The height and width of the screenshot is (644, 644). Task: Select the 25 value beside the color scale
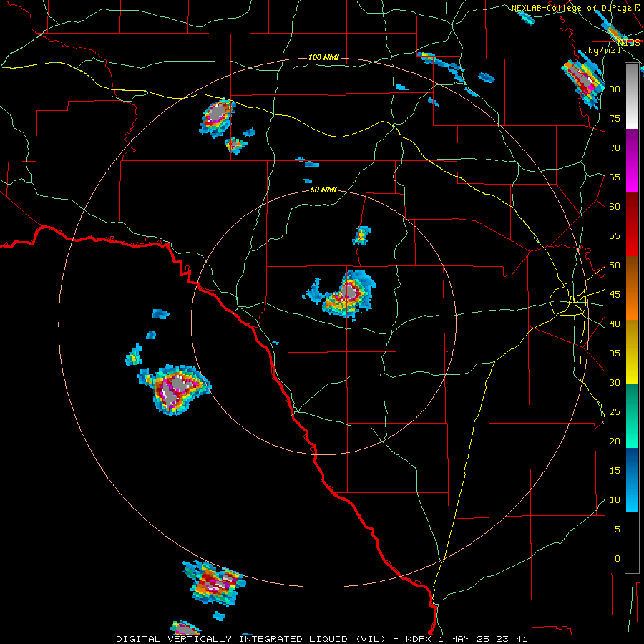point(615,412)
